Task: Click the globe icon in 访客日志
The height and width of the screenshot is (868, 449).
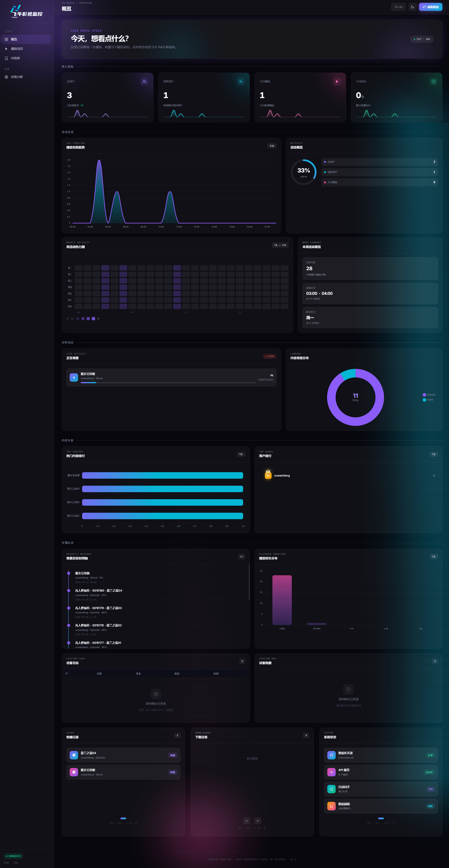Action: (x=156, y=694)
